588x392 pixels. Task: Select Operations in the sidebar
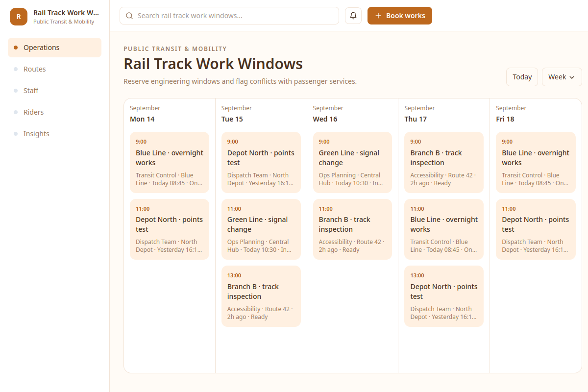(x=55, y=48)
